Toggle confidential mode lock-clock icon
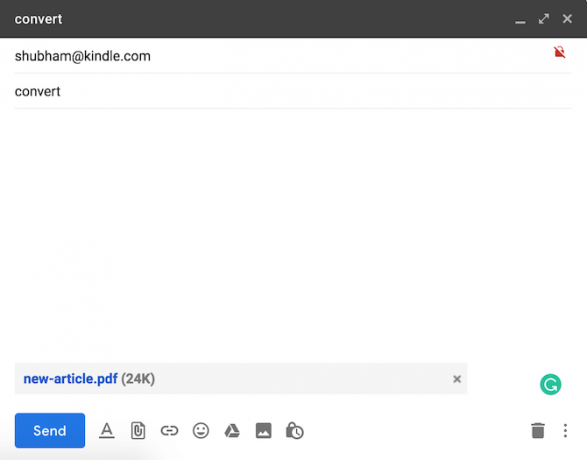The height and width of the screenshot is (460, 587). 295,430
